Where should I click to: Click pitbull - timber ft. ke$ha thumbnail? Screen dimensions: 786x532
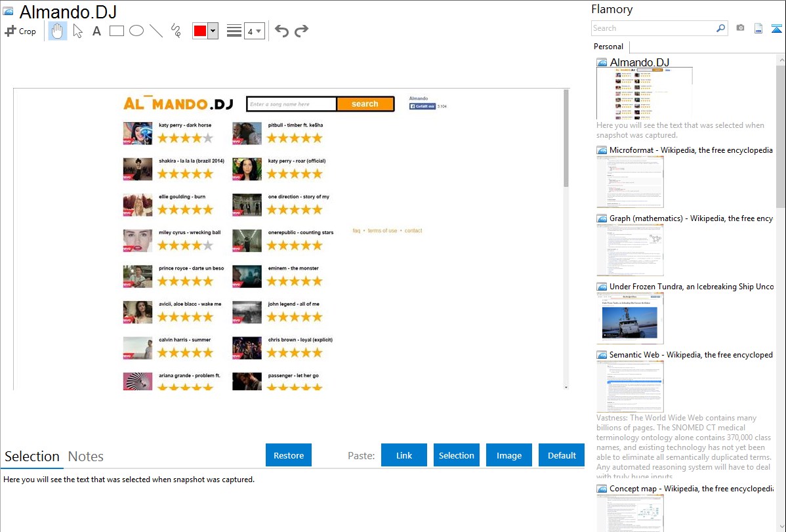[247, 133]
